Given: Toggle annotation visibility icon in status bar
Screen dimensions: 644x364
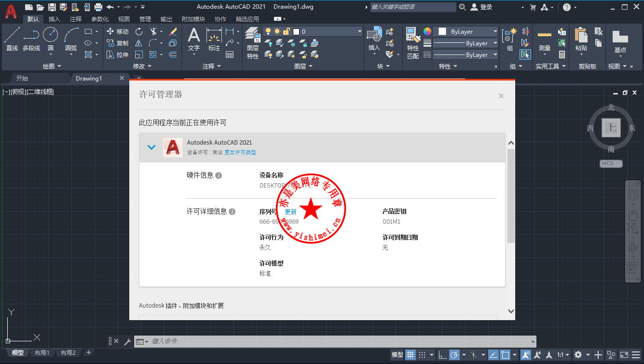Looking at the screenshot, I should click(525, 355).
